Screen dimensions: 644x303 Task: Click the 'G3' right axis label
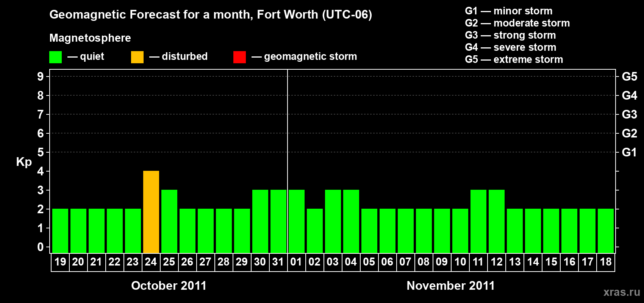pos(630,114)
